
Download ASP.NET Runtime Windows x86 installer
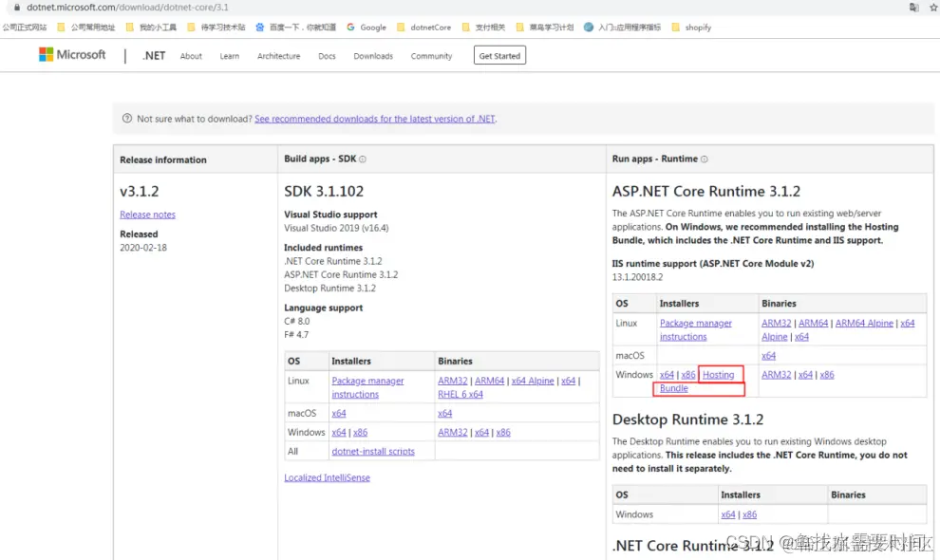pyautogui.click(x=688, y=375)
